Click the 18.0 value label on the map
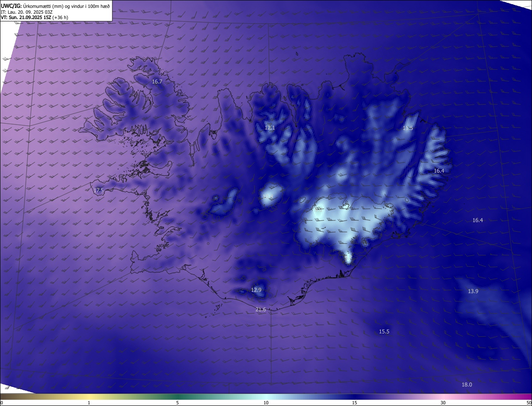The image size is (532, 406). 467,385
